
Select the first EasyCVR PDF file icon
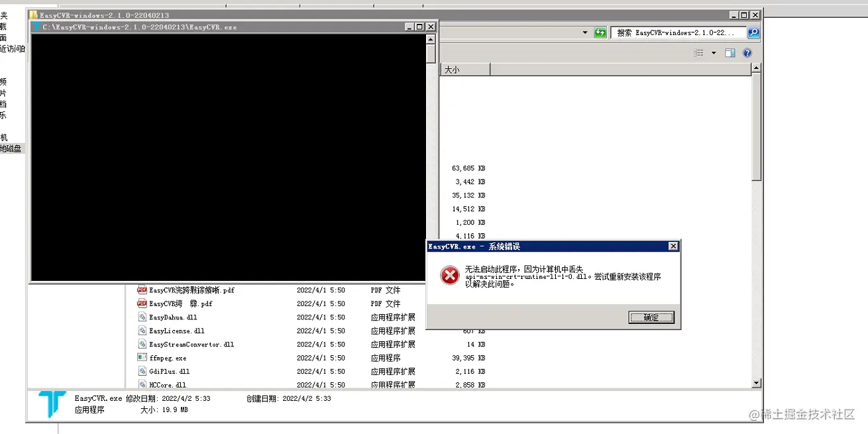point(142,290)
